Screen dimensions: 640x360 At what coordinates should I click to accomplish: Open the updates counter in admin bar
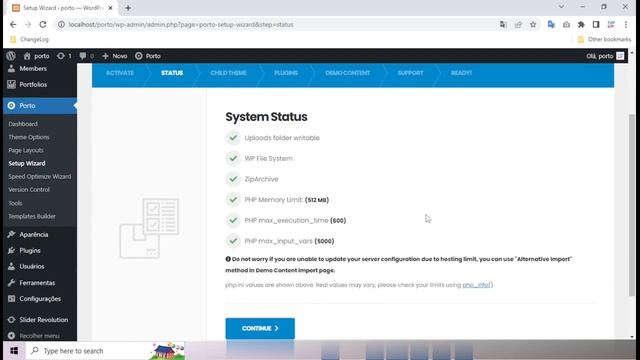[64, 56]
